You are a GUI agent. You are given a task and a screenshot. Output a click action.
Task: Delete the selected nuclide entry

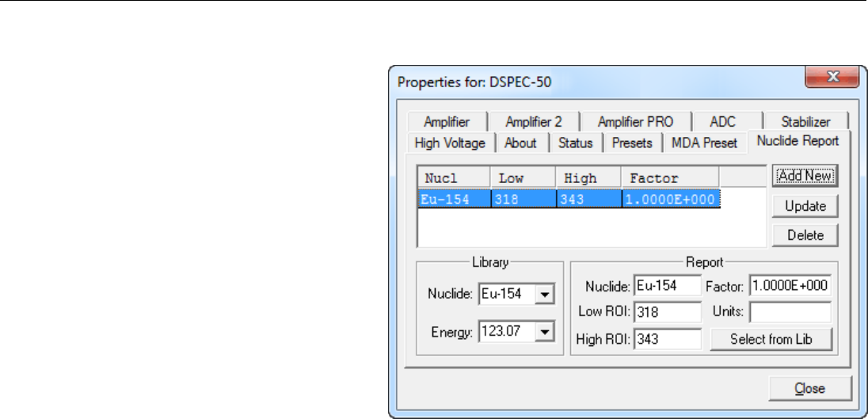pyautogui.click(x=805, y=235)
